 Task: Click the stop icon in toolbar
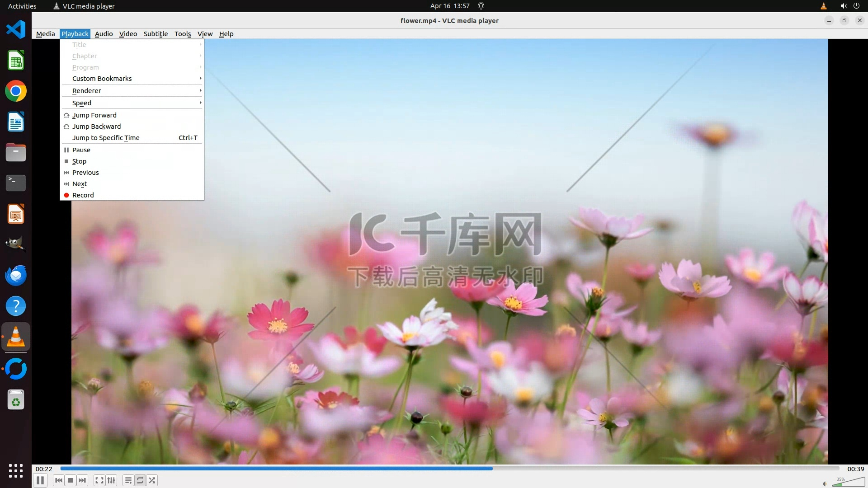[71, 480]
